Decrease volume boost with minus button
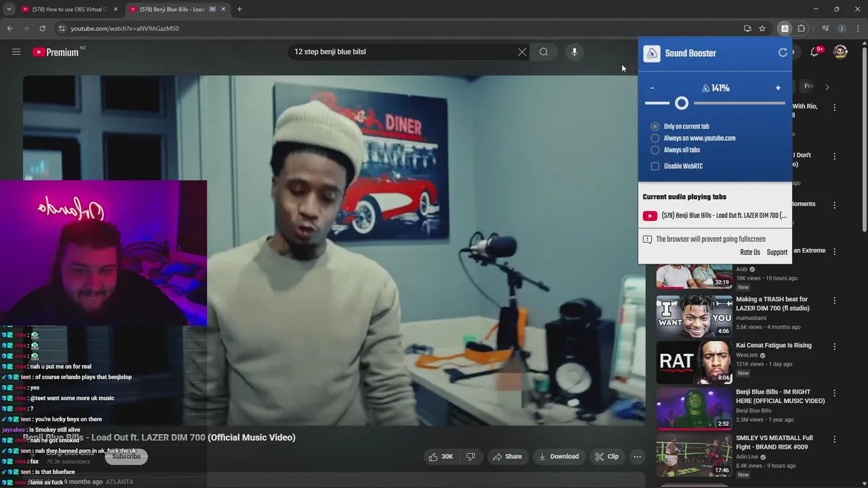868x488 pixels. (652, 88)
